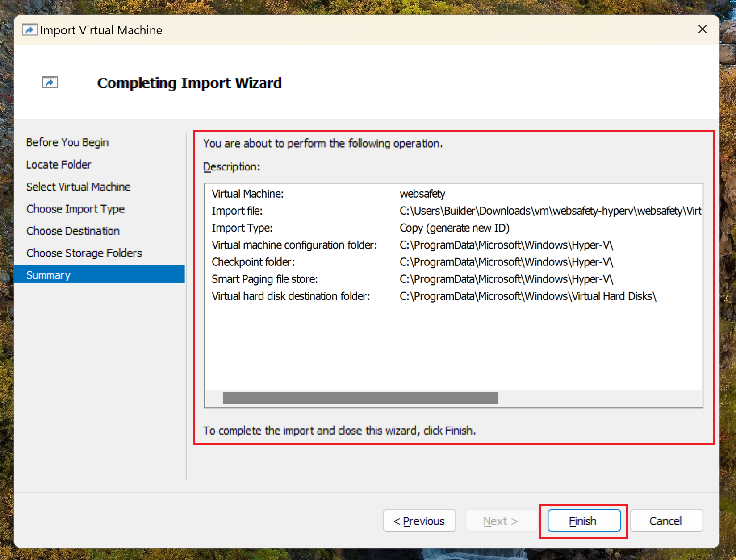Click the Virtual machine configuration folder row
This screenshot has height=560, width=736.
tap(453, 245)
